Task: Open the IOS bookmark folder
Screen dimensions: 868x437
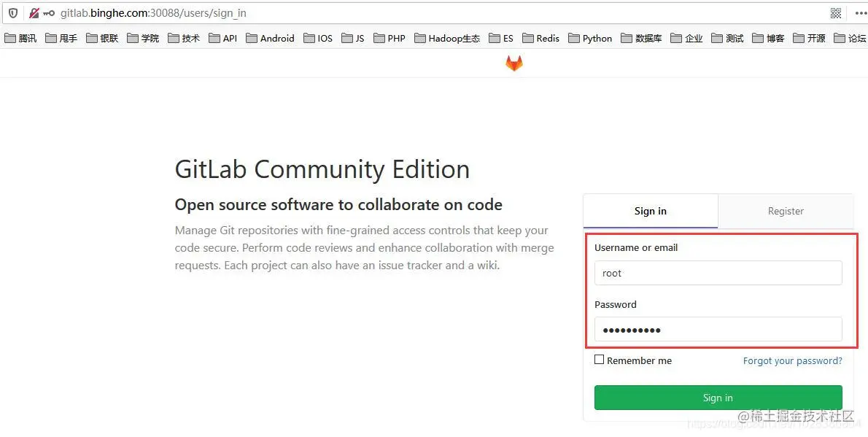Action: tap(318, 38)
